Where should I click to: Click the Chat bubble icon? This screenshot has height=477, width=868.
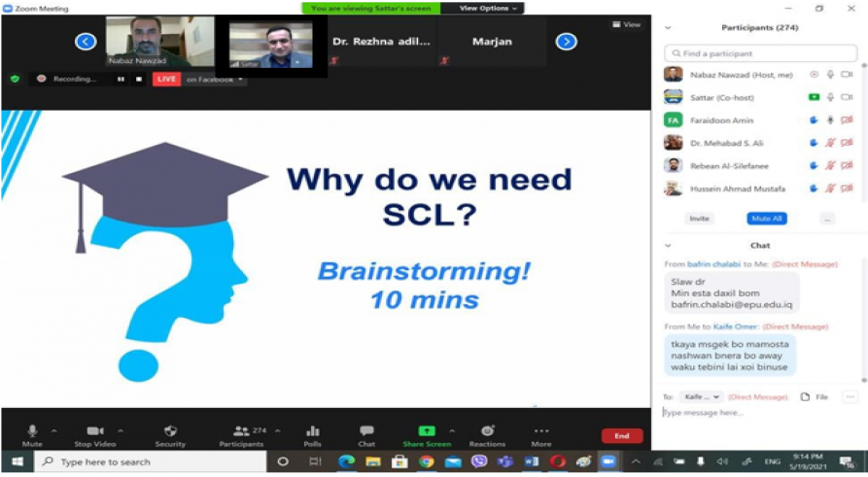366,430
